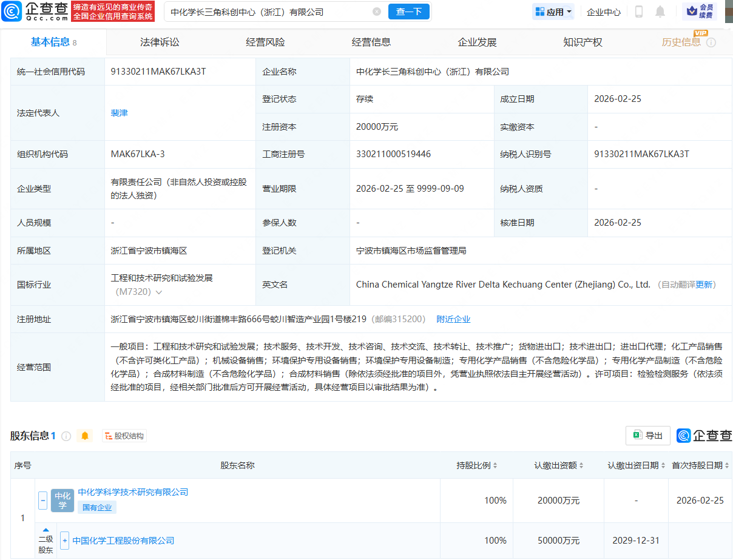Open the mobile phone app icon
The height and width of the screenshot is (560, 733).
tap(639, 12)
